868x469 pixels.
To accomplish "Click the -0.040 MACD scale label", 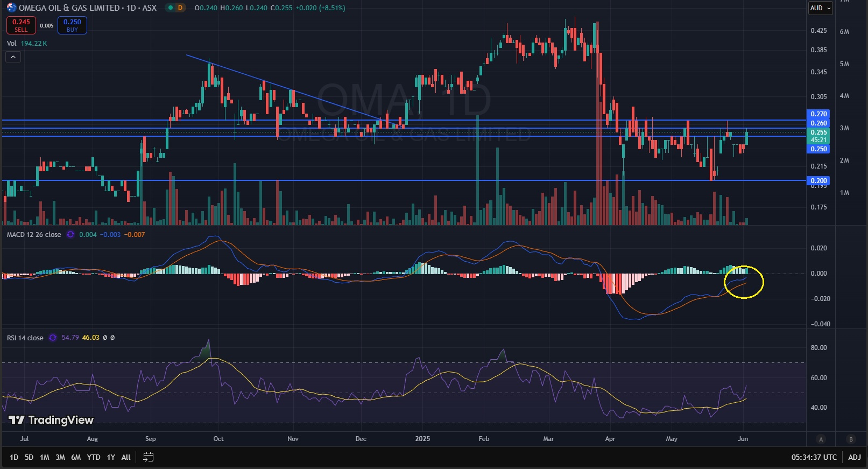I will coord(820,324).
